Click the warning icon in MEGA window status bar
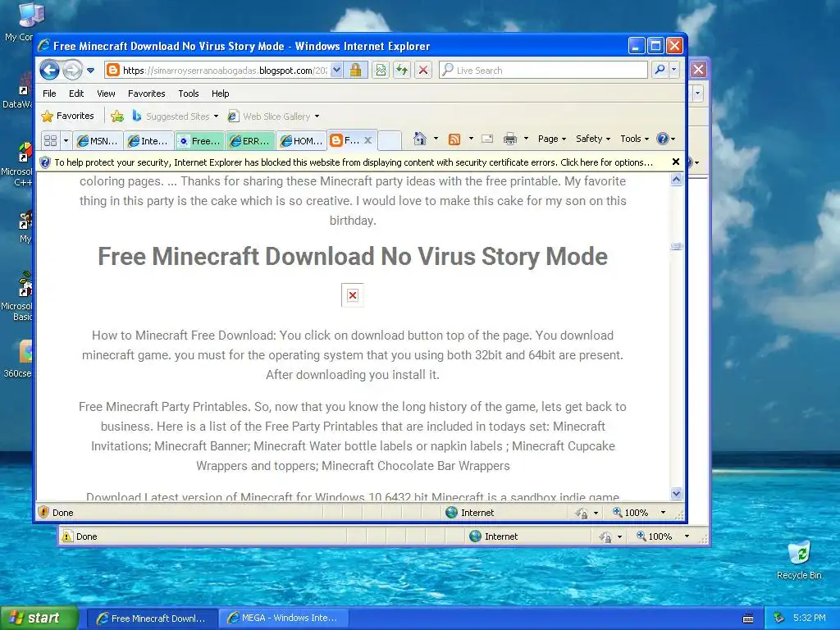Screen dimensions: 840x630 pyautogui.click(x=67, y=536)
